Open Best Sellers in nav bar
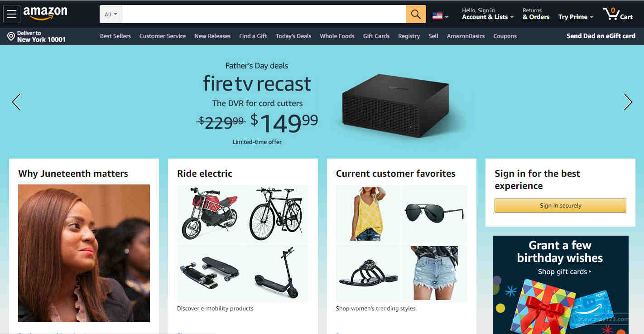 115,36
